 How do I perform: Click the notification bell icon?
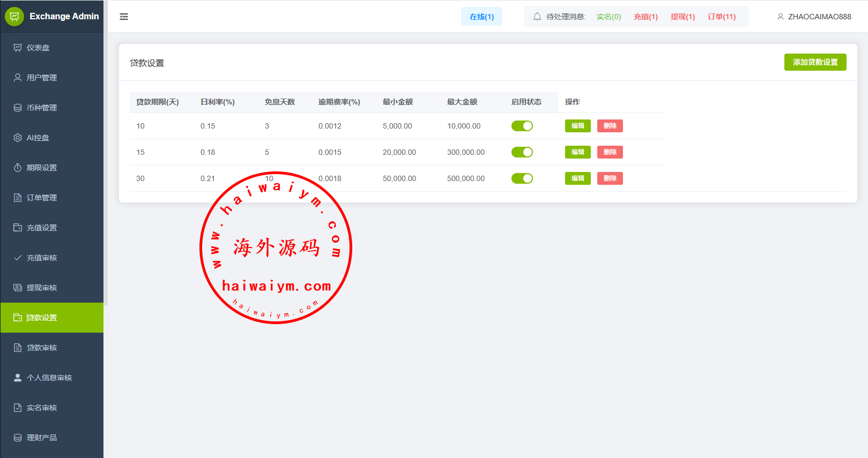coord(537,17)
